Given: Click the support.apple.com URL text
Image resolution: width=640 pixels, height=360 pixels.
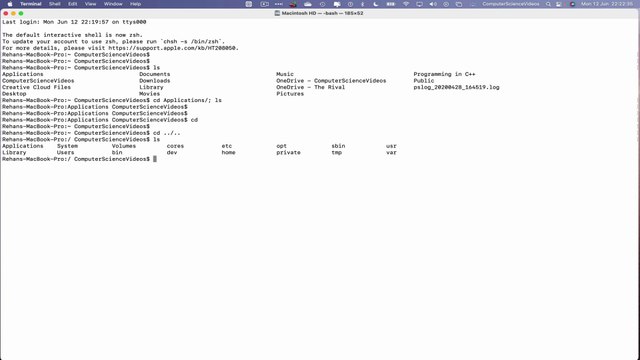Looking at the screenshot, I should pos(172,48).
